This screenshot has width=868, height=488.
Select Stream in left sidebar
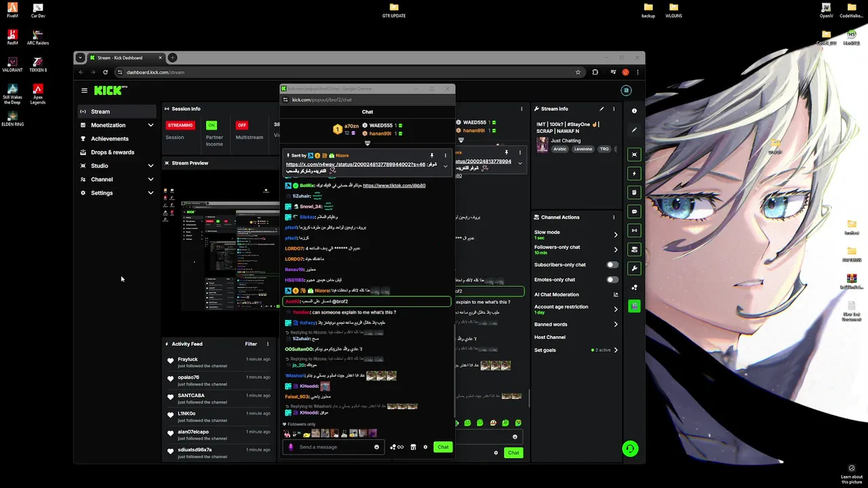[117, 111]
